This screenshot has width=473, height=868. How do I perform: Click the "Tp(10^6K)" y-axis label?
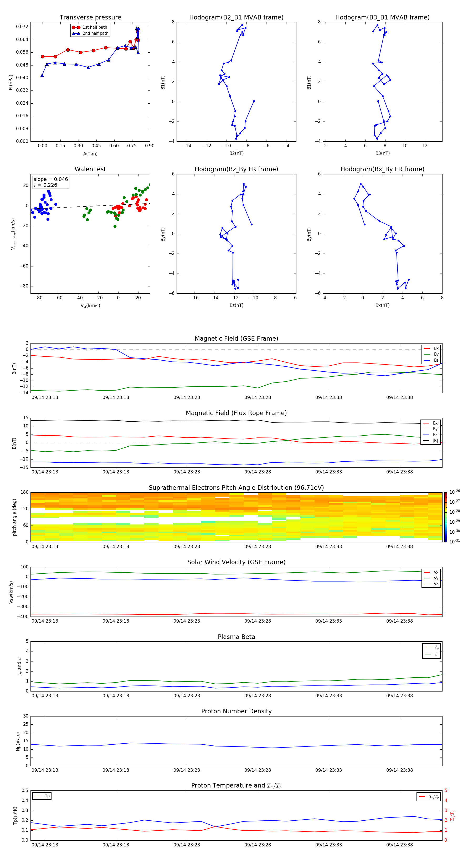pyautogui.click(x=15, y=815)
